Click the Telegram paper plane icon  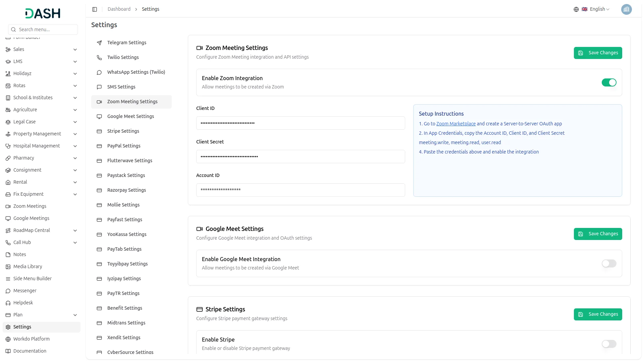(x=99, y=43)
